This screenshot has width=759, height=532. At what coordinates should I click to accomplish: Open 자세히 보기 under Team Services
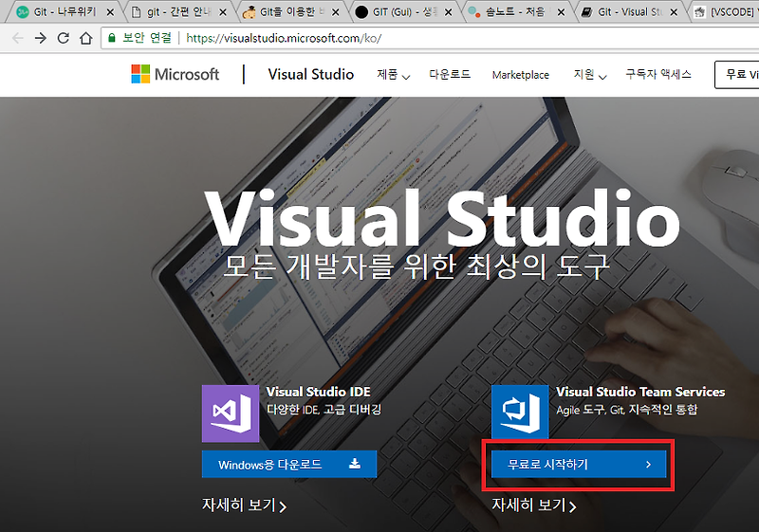534,504
